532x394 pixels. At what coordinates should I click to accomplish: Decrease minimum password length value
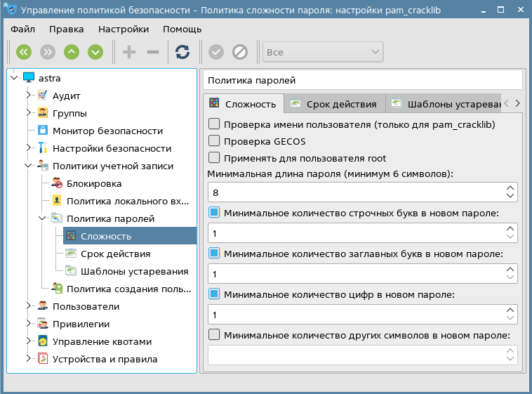coord(510,196)
